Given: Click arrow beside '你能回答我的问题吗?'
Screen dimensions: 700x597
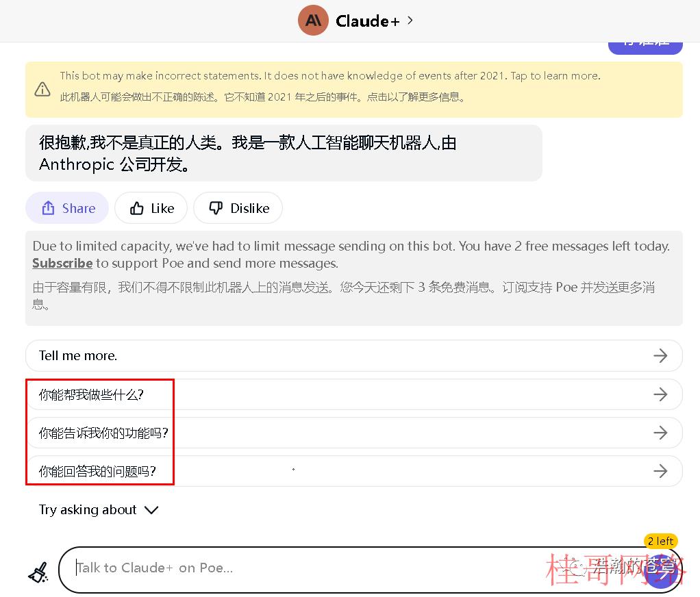Looking at the screenshot, I should point(660,471).
